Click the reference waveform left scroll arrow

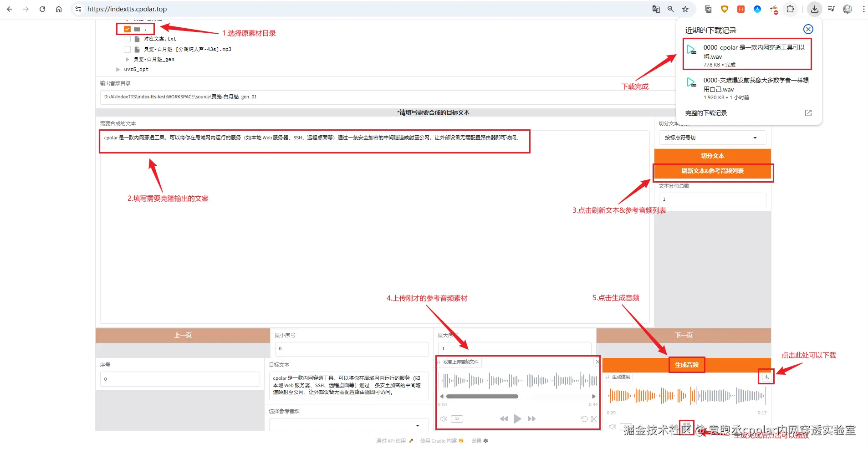point(441,397)
